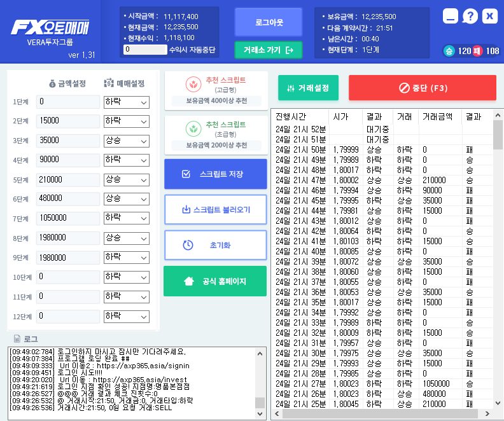Screen dimensions: 504x421
Task: Click the 7단계 amount field showing 1050000
Action: click(x=68, y=218)
